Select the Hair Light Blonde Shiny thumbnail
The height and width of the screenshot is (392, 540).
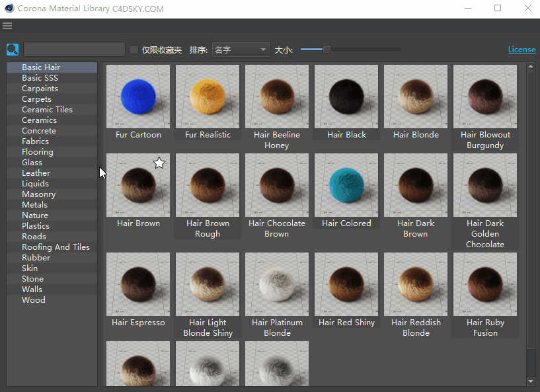(x=208, y=284)
